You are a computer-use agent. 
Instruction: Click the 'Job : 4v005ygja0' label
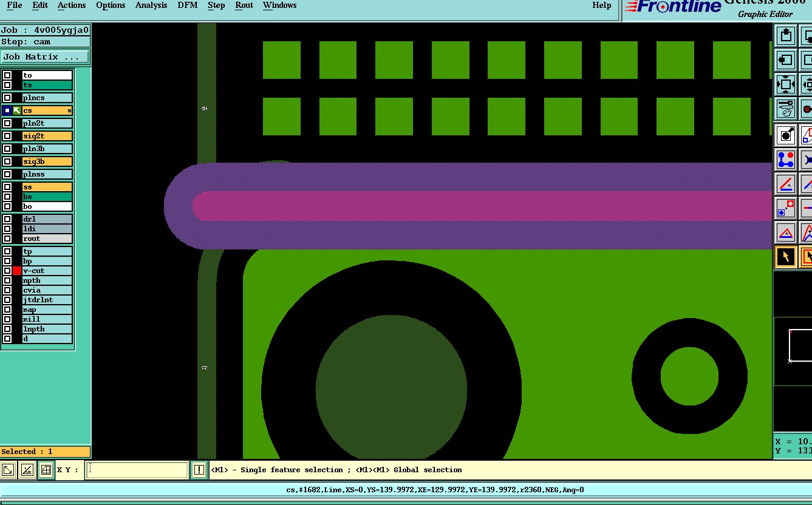click(x=45, y=30)
